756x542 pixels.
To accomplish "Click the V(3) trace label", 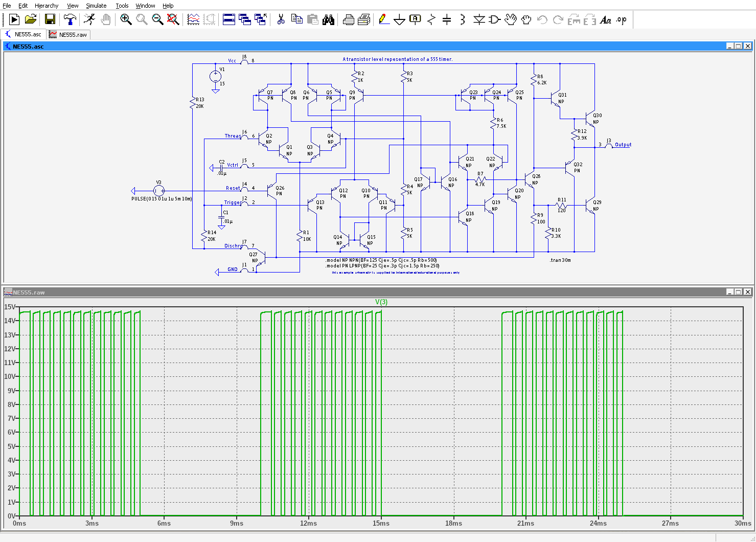I will pos(381,302).
